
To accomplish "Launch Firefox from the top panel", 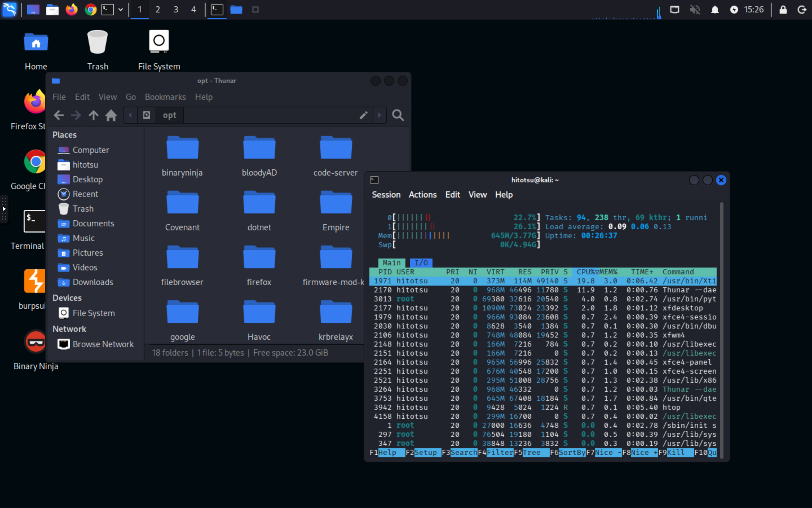I will 71,9.
